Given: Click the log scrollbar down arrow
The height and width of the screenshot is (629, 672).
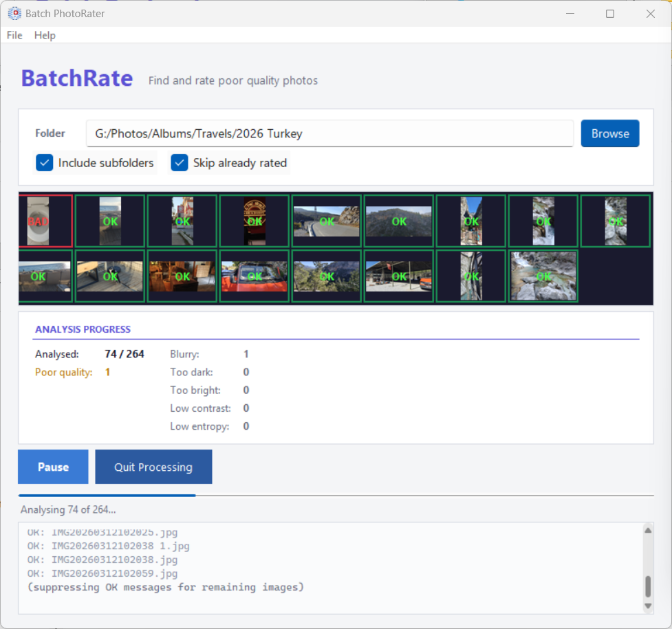Looking at the screenshot, I should click(x=647, y=606).
